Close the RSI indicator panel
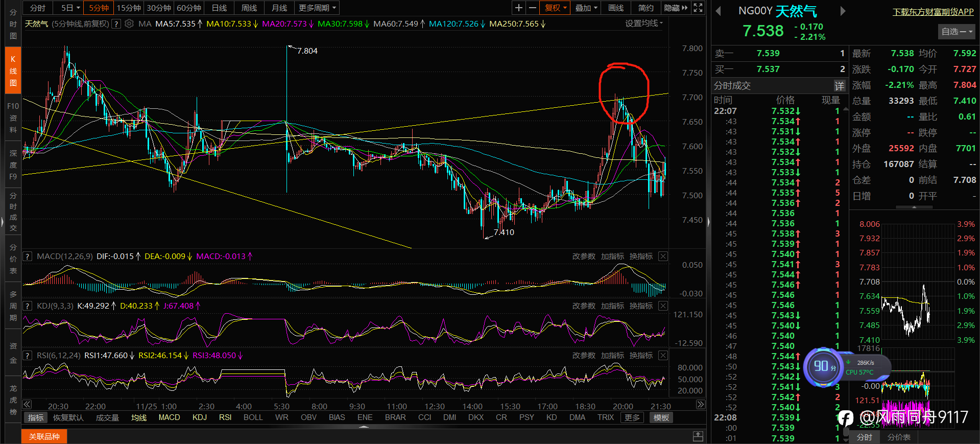Screen dimensions: 980x444 pyautogui.click(x=663, y=356)
